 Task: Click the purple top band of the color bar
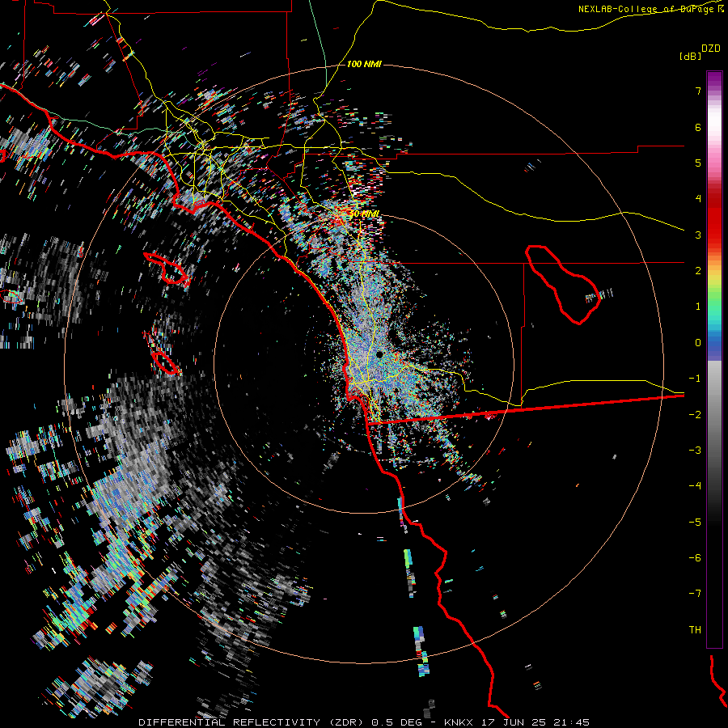tap(714, 78)
